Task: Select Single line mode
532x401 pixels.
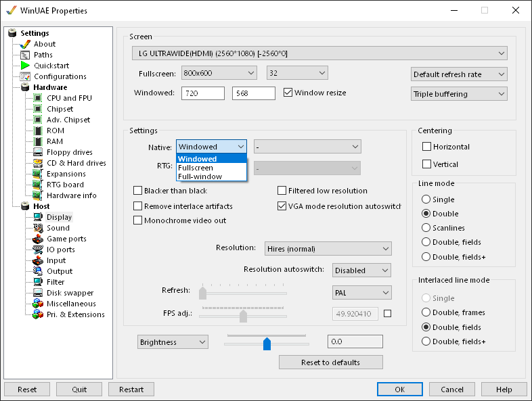Action: [x=426, y=199]
